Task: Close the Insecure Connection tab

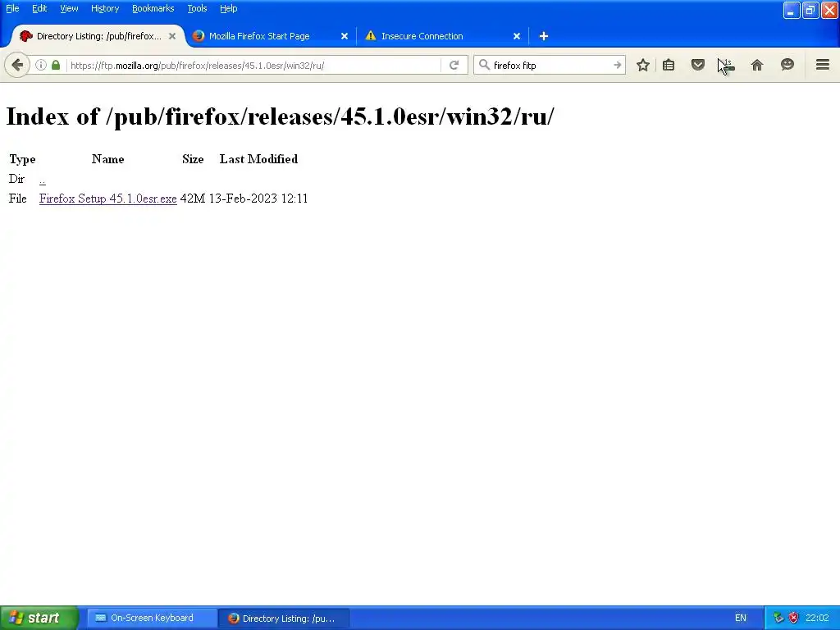Action: pos(517,36)
